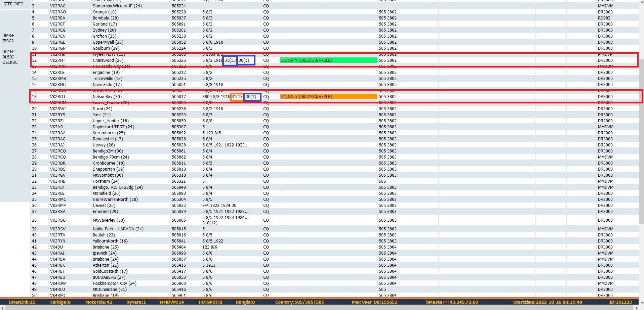
Task: Click the bMaster+ IP address in status bar
Action: 452,302
